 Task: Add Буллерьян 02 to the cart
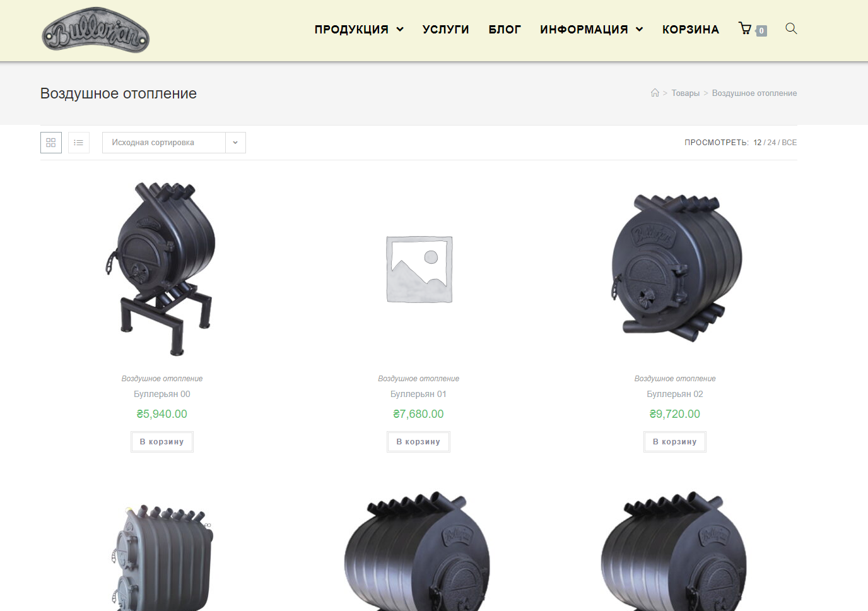[675, 442]
